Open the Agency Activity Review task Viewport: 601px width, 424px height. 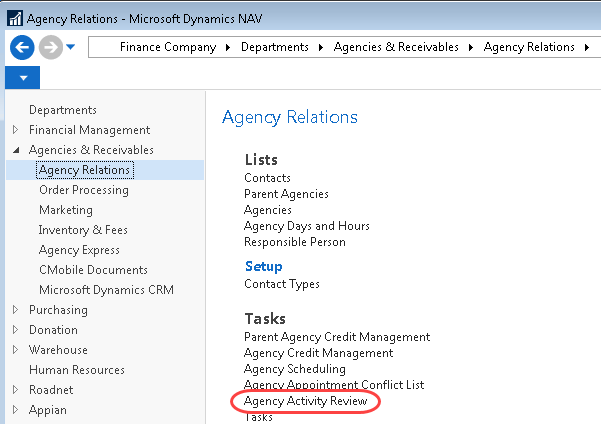coord(305,402)
